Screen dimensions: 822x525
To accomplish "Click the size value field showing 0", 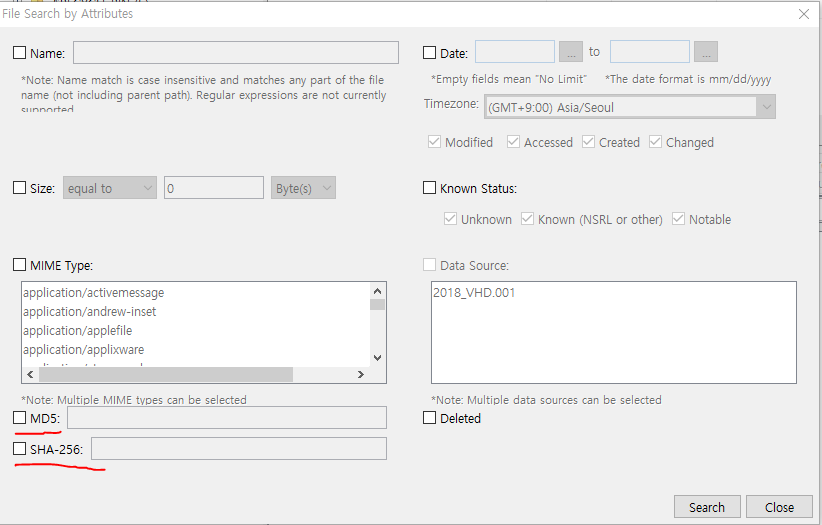I will (x=214, y=188).
